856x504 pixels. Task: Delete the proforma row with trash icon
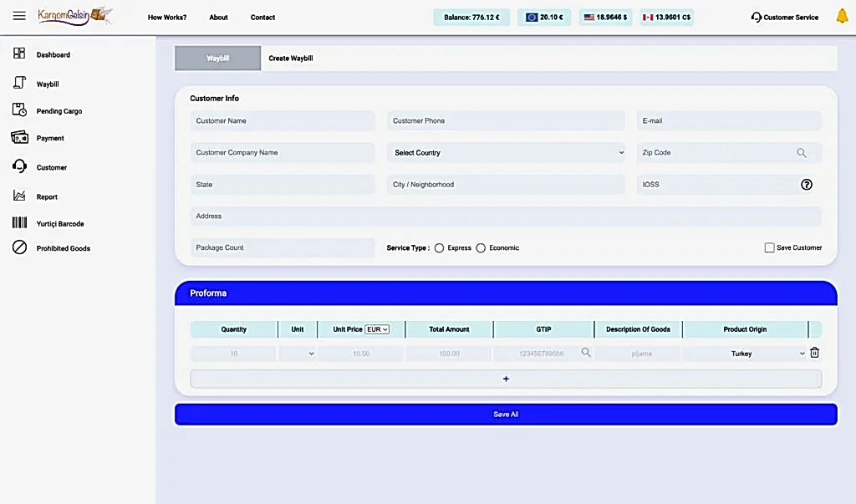[x=814, y=353]
